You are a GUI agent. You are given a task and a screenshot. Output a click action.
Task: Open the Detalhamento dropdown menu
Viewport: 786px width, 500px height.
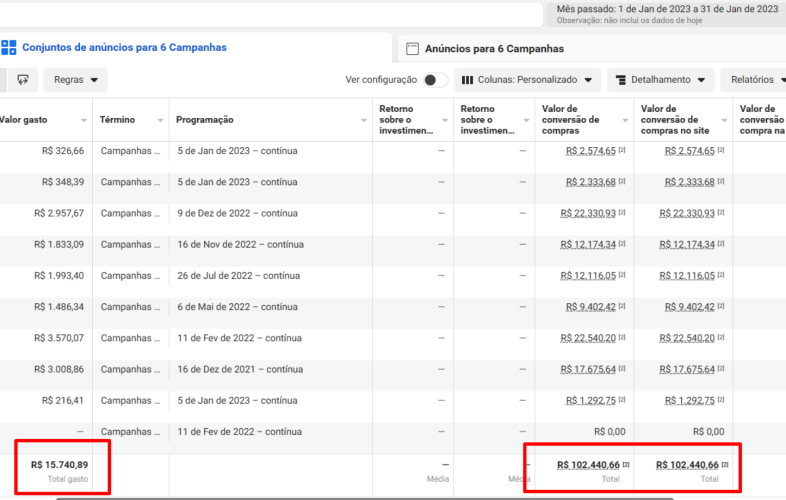661,80
